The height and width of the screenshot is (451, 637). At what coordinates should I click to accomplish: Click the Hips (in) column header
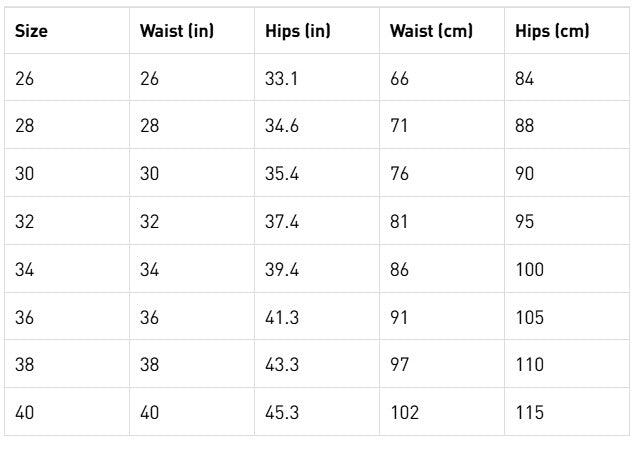click(298, 31)
